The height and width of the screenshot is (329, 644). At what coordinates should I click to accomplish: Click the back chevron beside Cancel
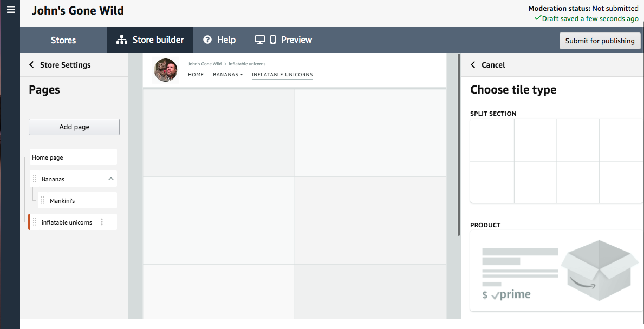[x=473, y=65]
